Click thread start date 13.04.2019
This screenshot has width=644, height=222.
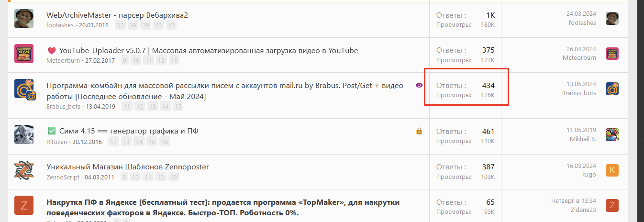click(x=100, y=106)
